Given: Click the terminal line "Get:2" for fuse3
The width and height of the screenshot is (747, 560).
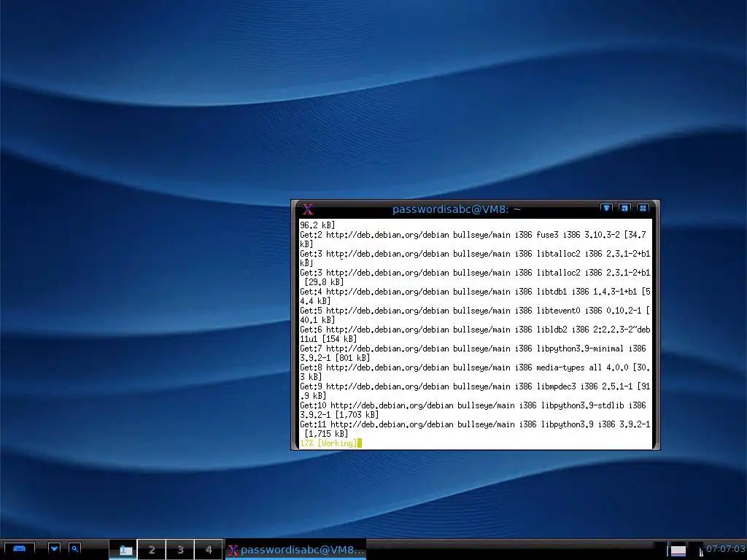Looking at the screenshot, I should pyautogui.click(x=473, y=234).
